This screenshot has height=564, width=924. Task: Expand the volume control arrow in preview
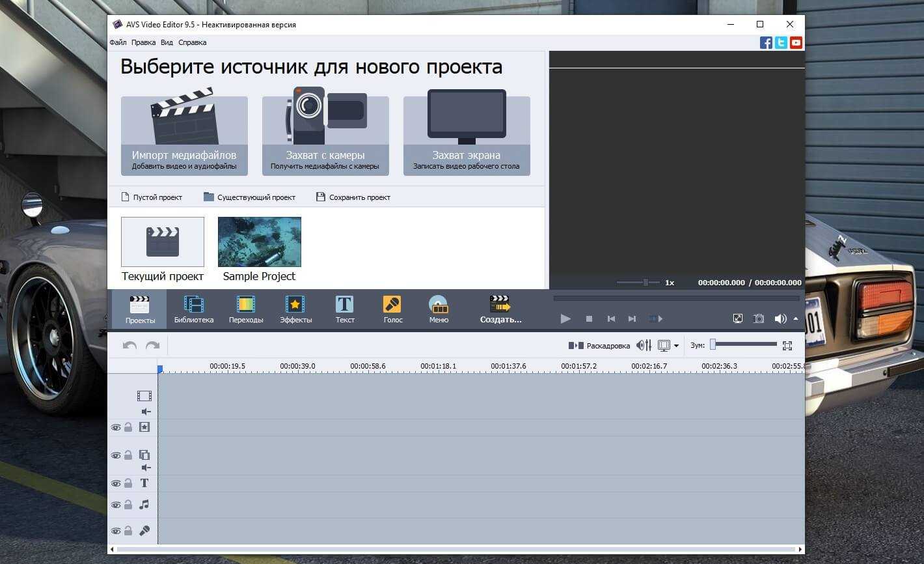pos(796,318)
